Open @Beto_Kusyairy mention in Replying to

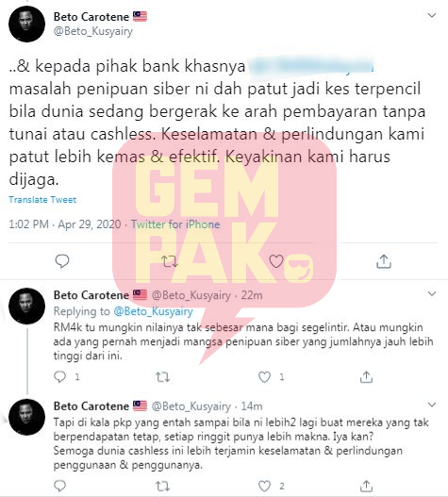tap(153, 311)
